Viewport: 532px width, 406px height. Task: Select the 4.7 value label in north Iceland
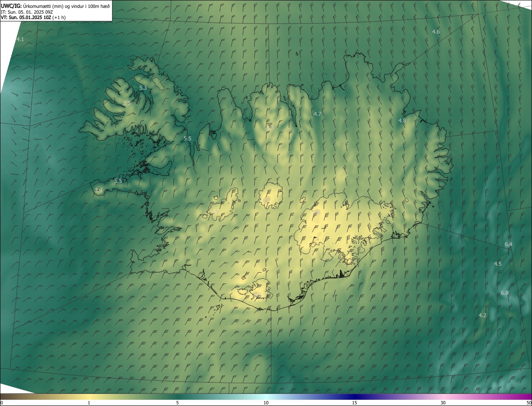[318, 114]
